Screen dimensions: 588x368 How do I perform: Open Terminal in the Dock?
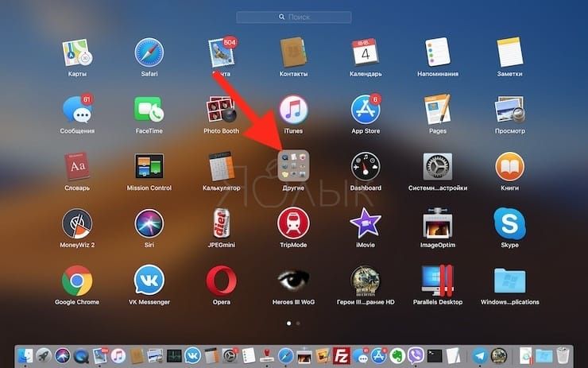coord(435,355)
